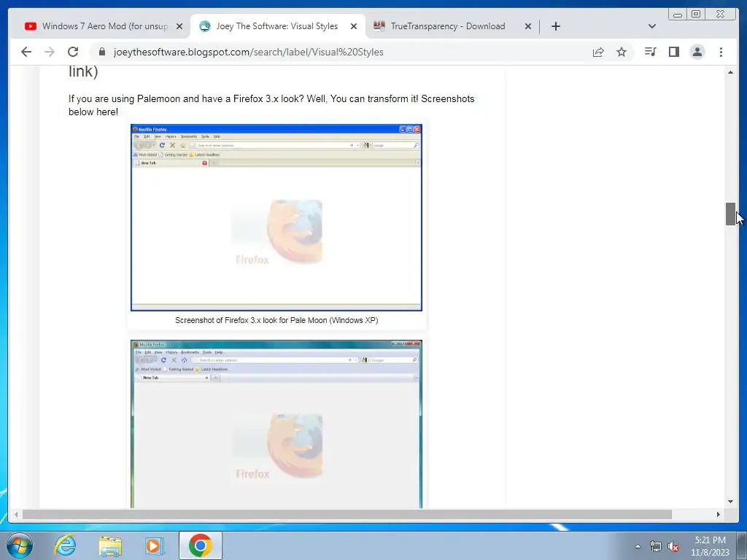Image resolution: width=747 pixels, height=560 pixels.
Task: Click the vertical scrollbar up arrow
Action: tap(730, 72)
